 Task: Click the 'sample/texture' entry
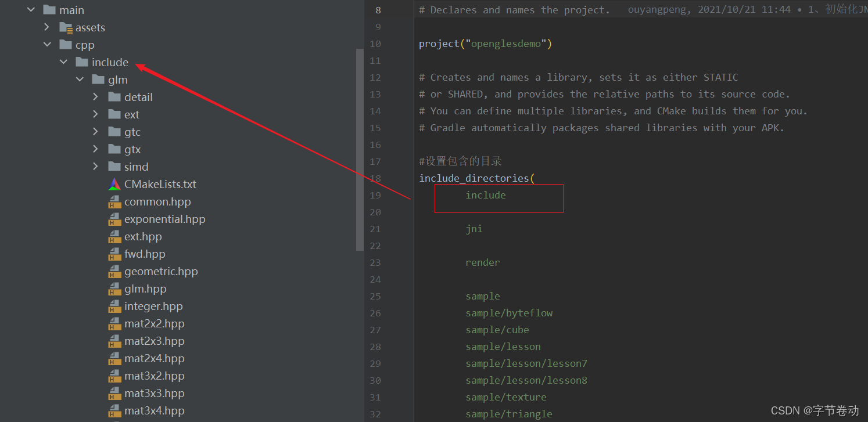[x=506, y=397]
